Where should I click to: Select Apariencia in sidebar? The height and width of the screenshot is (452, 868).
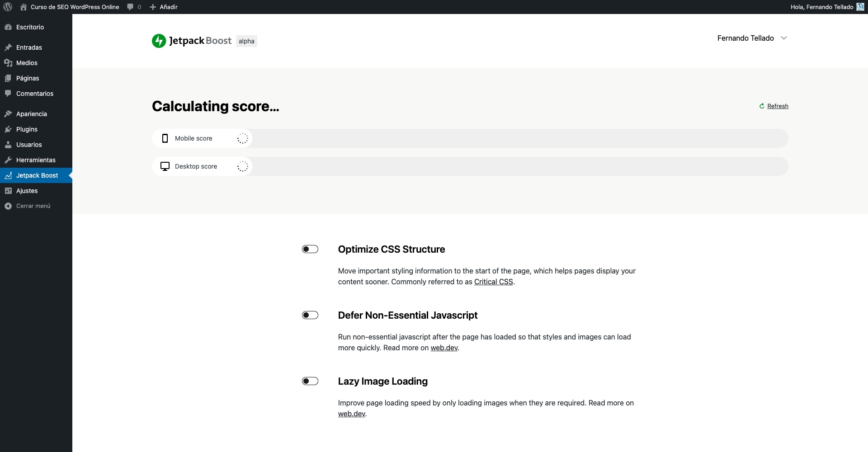(36, 114)
